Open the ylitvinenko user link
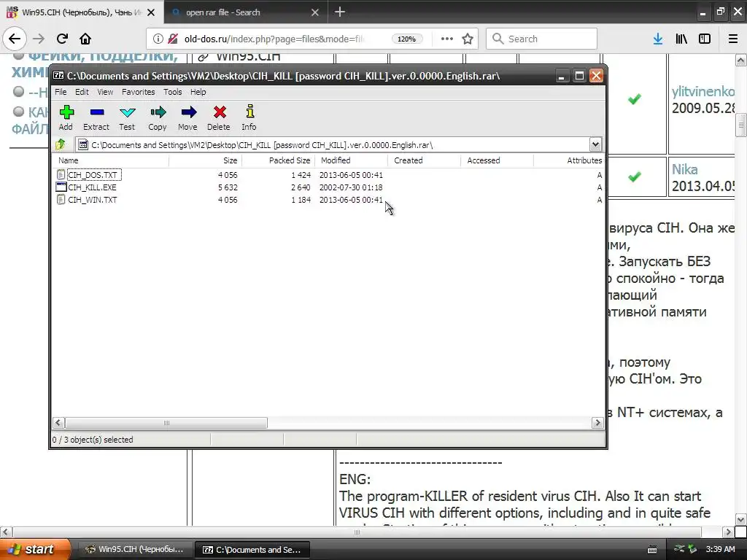This screenshot has width=747, height=560. pos(703,91)
